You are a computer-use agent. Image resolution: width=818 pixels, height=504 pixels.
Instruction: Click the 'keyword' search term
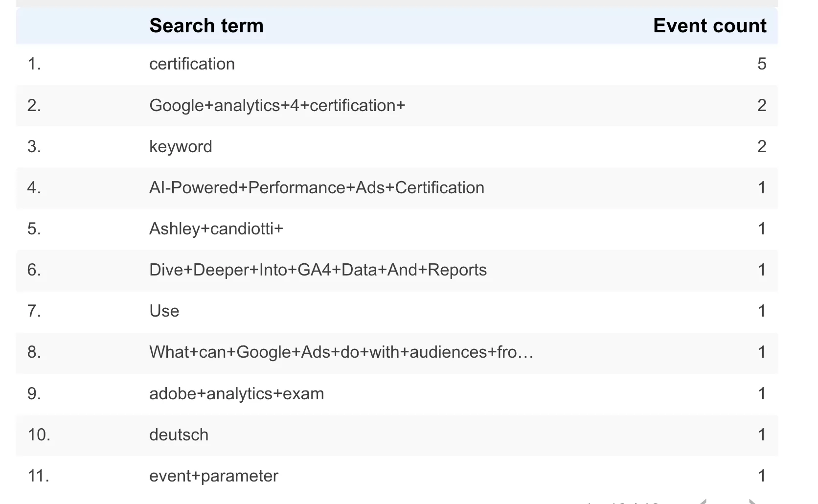pyautogui.click(x=181, y=147)
